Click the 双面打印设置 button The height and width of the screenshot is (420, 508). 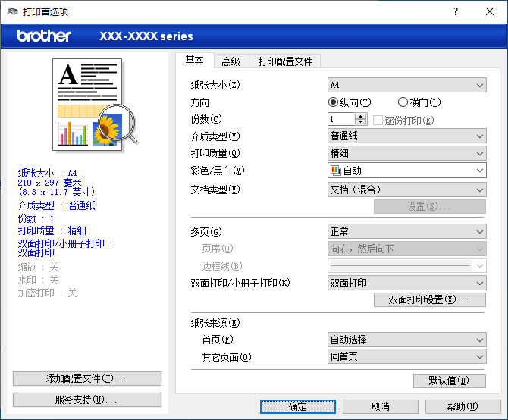pyautogui.click(x=430, y=300)
